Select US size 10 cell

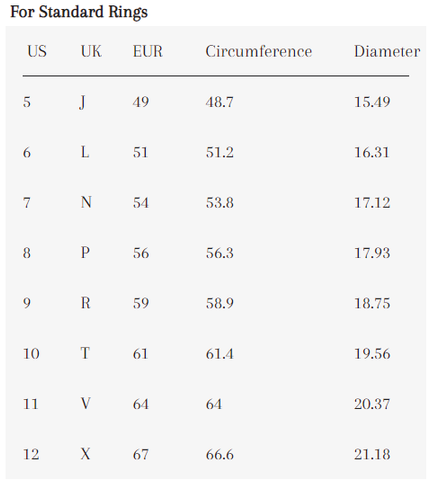[x=31, y=354]
